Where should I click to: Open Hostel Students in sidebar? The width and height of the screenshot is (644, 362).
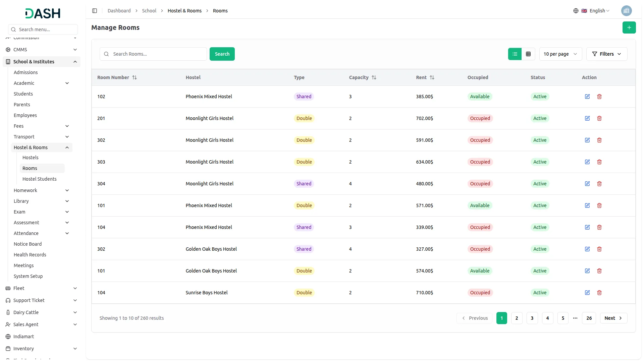(x=39, y=179)
